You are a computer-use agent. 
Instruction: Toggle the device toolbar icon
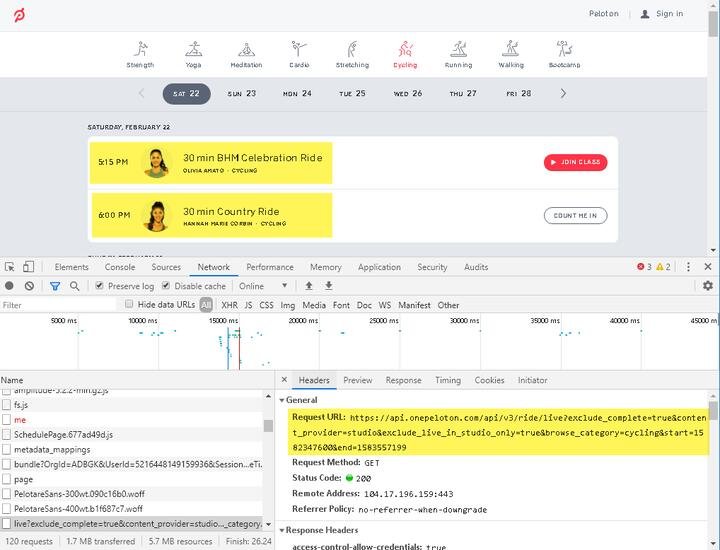tap(28, 267)
